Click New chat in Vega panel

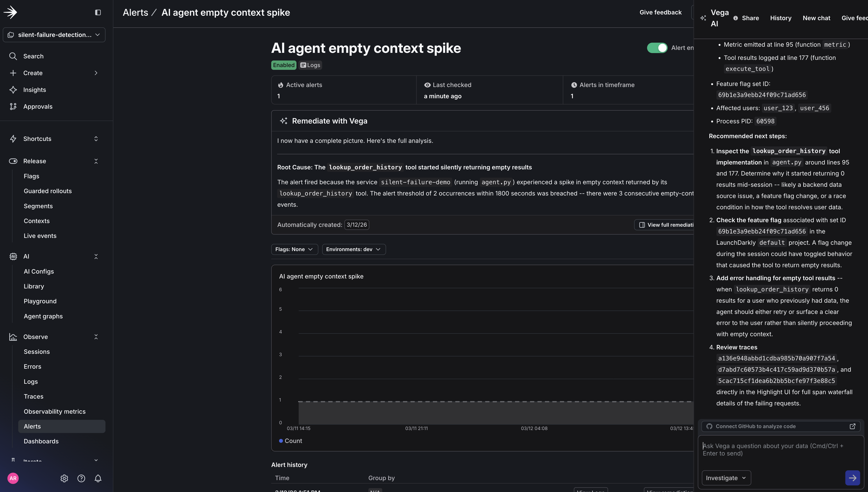tap(816, 18)
